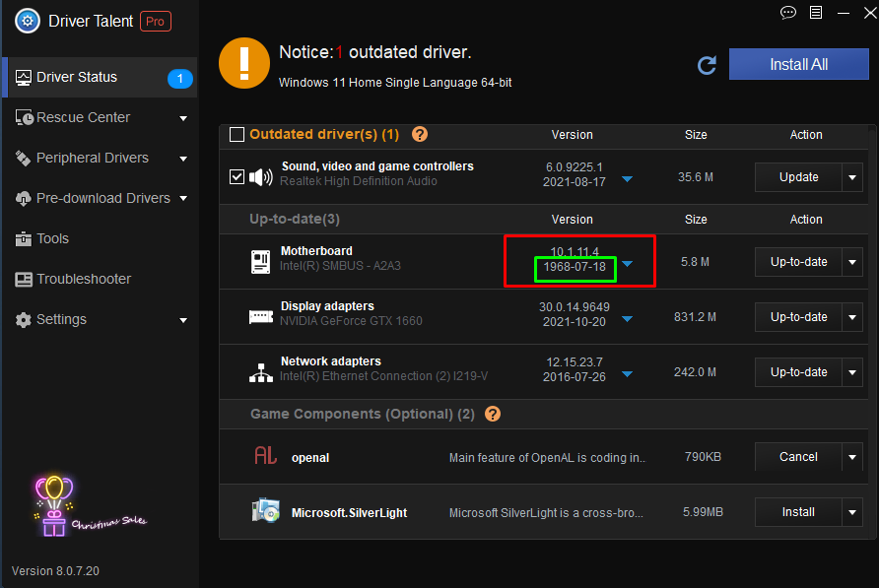The width and height of the screenshot is (879, 588).
Task: Expand the Rescue Center submenu arrow
Action: 183,118
